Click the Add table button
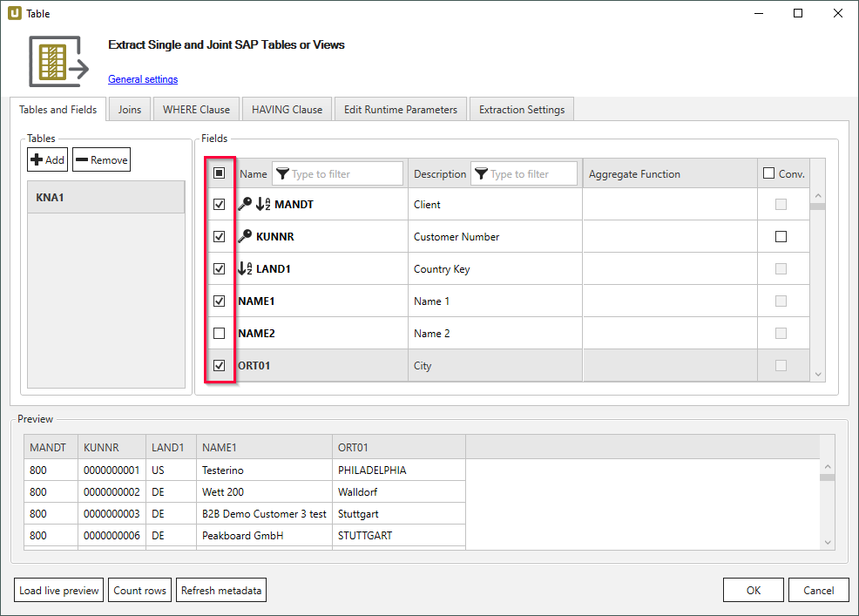The width and height of the screenshot is (859, 616). click(x=48, y=159)
